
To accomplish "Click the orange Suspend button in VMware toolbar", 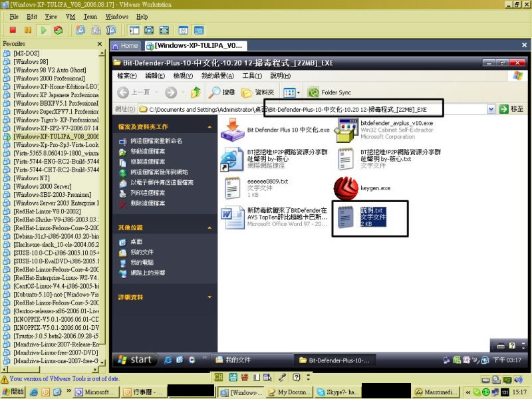I will [28, 30].
